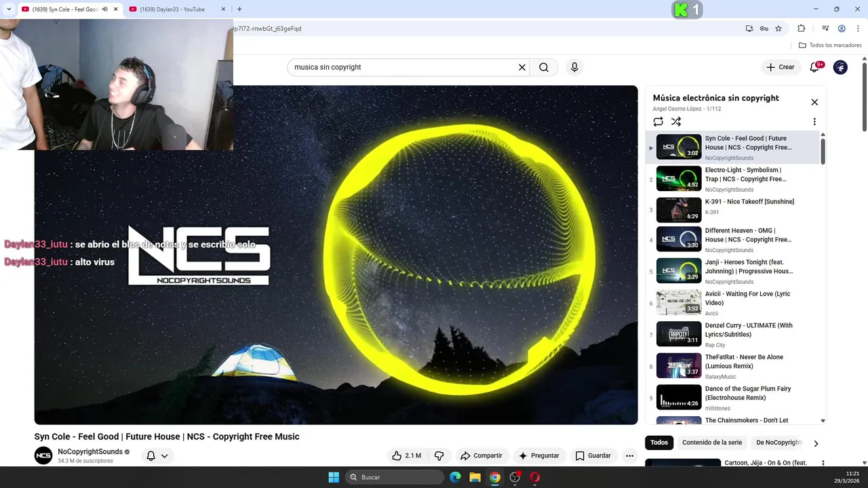Viewport: 868px width, 488px height.
Task: Click the Compartir share button
Action: point(481,455)
